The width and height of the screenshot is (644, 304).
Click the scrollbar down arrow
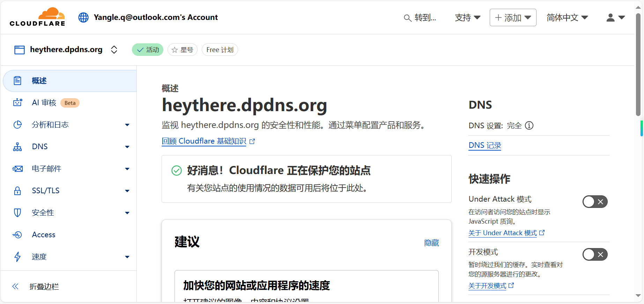click(x=638, y=296)
